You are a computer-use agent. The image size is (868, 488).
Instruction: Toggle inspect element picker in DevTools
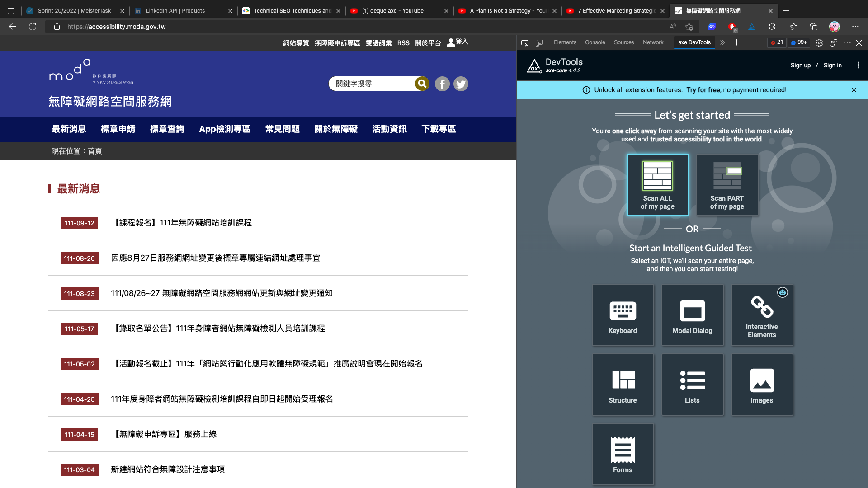pyautogui.click(x=525, y=42)
